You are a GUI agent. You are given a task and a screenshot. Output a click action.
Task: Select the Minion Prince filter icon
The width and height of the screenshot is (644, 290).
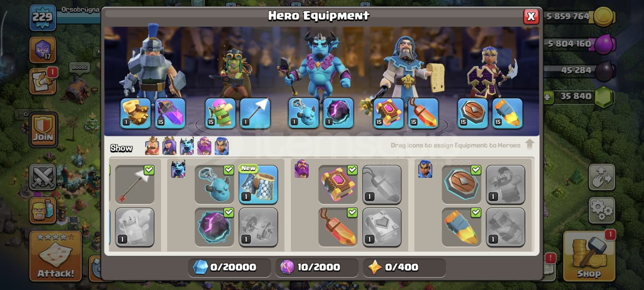point(187,145)
